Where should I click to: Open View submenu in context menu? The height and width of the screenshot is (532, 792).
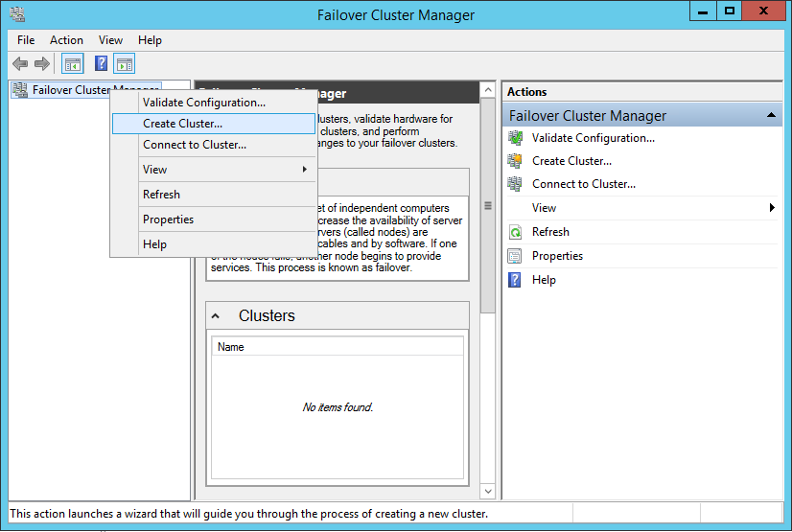(214, 170)
